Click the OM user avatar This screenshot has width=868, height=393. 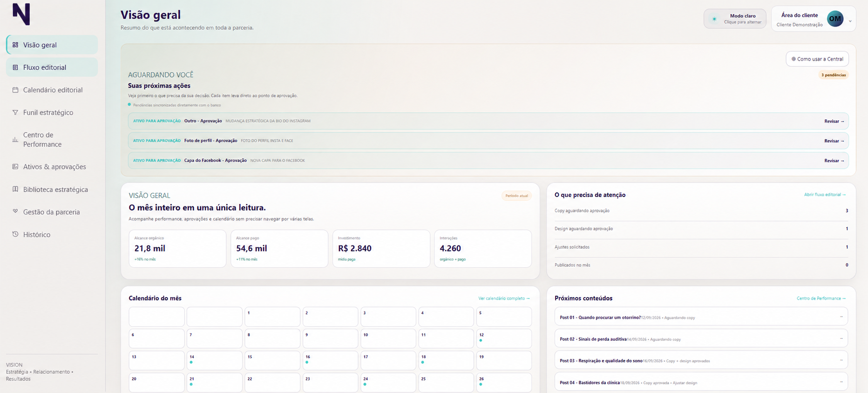click(x=835, y=19)
